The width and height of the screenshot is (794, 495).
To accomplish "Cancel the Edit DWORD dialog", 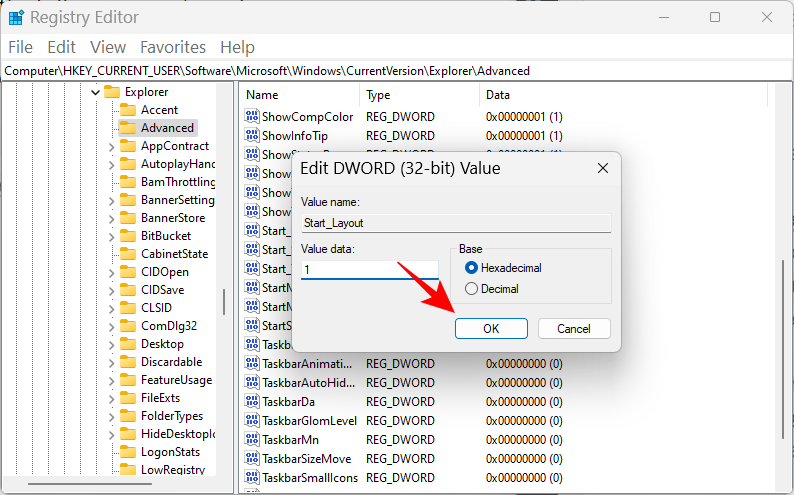I will [x=573, y=329].
